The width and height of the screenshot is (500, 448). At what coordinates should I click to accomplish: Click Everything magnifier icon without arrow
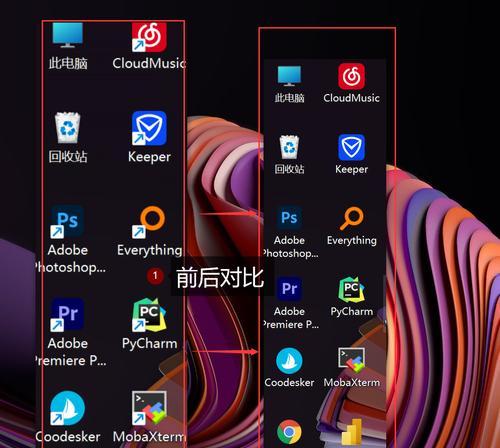point(351,218)
